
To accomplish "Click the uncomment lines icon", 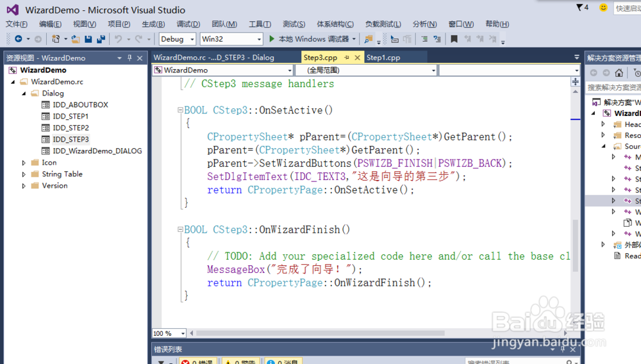I will pyautogui.click(x=437, y=39).
